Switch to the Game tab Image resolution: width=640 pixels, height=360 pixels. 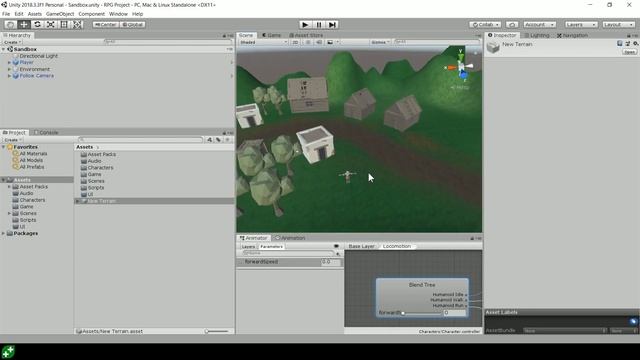271,36
